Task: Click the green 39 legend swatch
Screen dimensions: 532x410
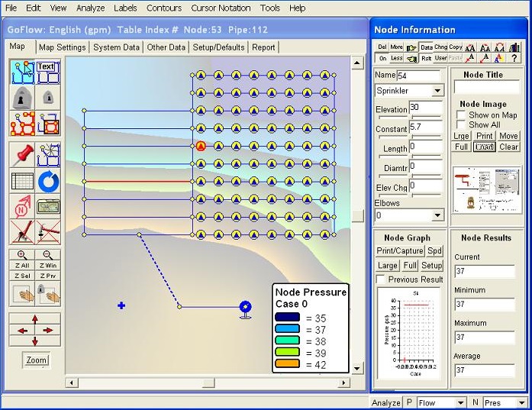Action: (288, 352)
